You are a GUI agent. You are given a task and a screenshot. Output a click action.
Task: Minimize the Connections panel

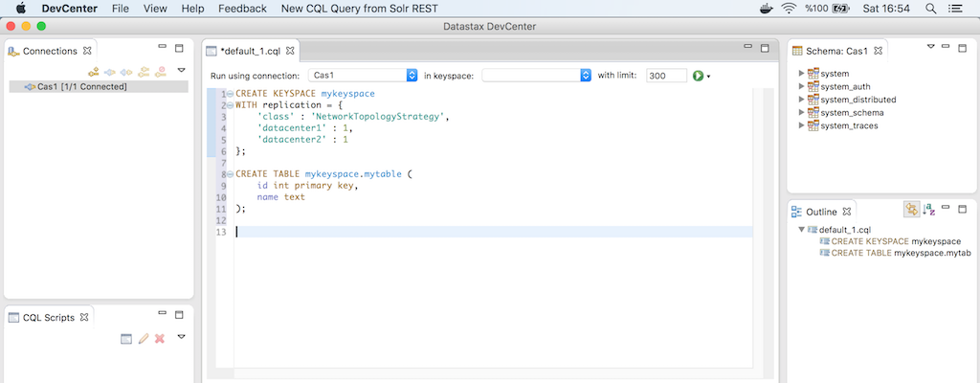coord(163,46)
